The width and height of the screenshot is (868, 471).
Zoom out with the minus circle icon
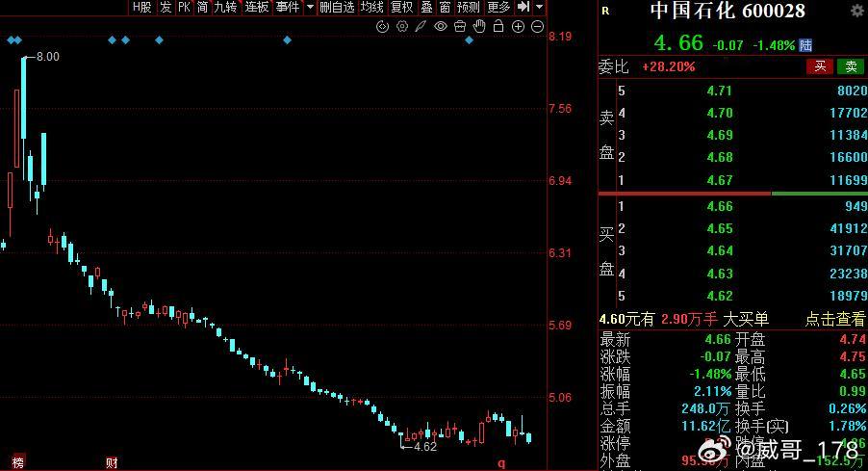538,27
